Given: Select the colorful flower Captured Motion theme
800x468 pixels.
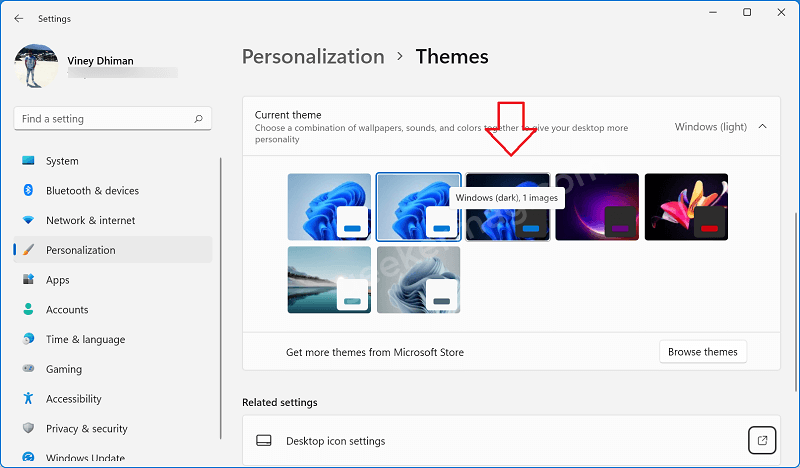Looking at the screenshot, I should [x=686, y=207].
